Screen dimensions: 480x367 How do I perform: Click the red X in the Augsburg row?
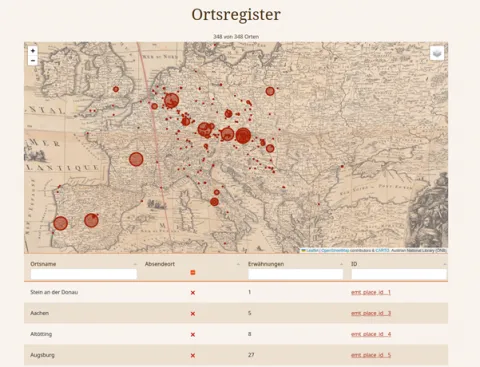[x=193, y=355]
